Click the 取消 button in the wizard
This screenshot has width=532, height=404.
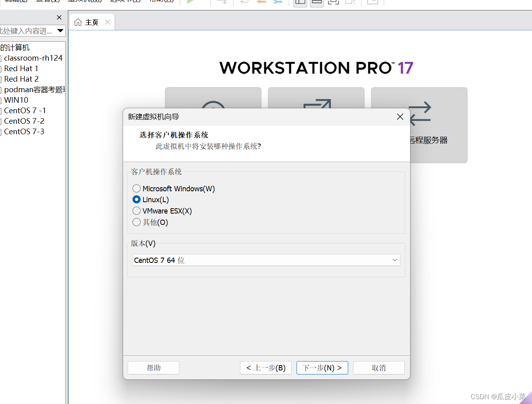coord(378,368)
